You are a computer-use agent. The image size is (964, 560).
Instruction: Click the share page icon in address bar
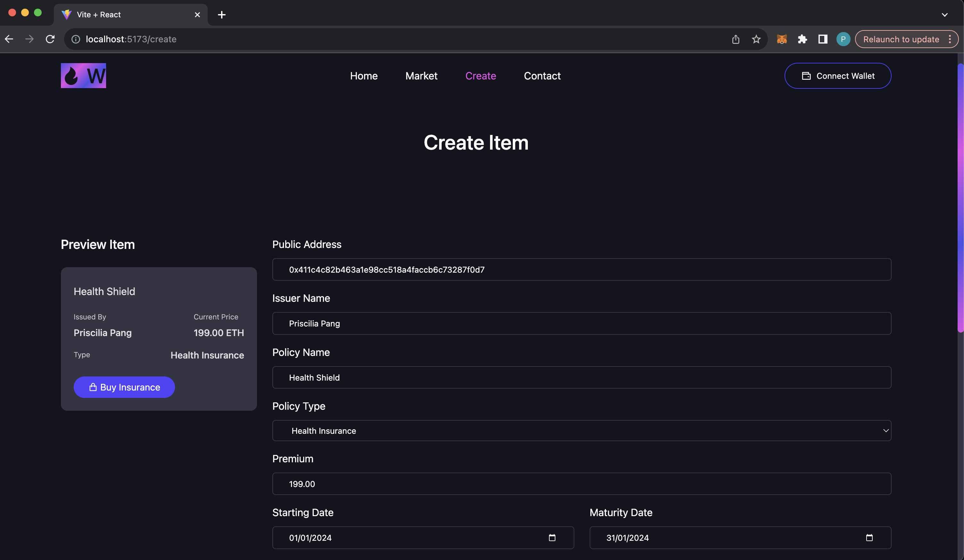(x=735, y=39)
